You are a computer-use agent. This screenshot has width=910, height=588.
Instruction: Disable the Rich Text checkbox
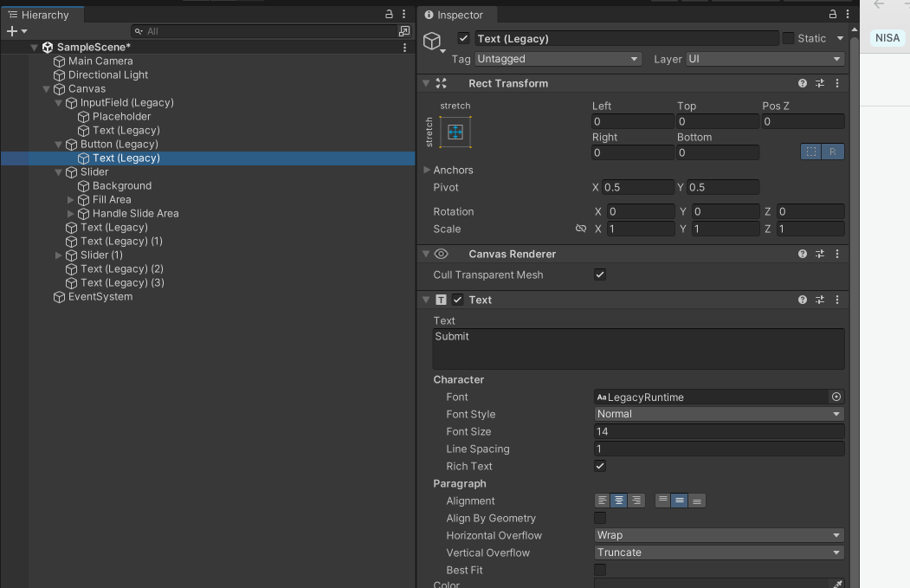tap(600, 466)
